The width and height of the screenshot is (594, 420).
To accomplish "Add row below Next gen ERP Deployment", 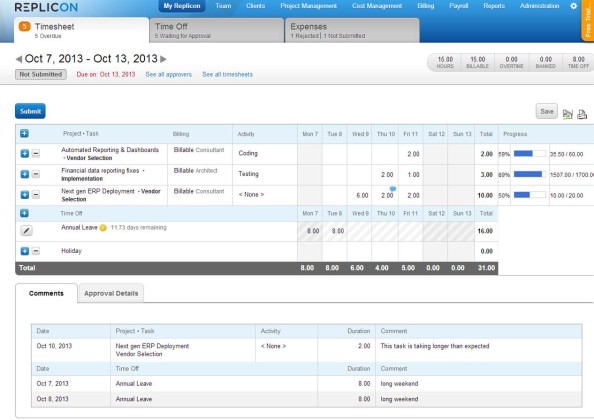I will click(25, 195).
